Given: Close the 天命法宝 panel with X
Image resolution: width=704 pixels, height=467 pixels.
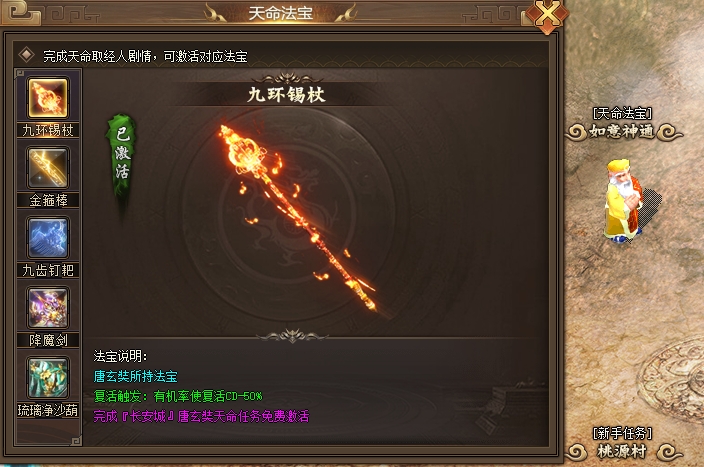Looking at the screenshot, I should click(x=547, y=15).
